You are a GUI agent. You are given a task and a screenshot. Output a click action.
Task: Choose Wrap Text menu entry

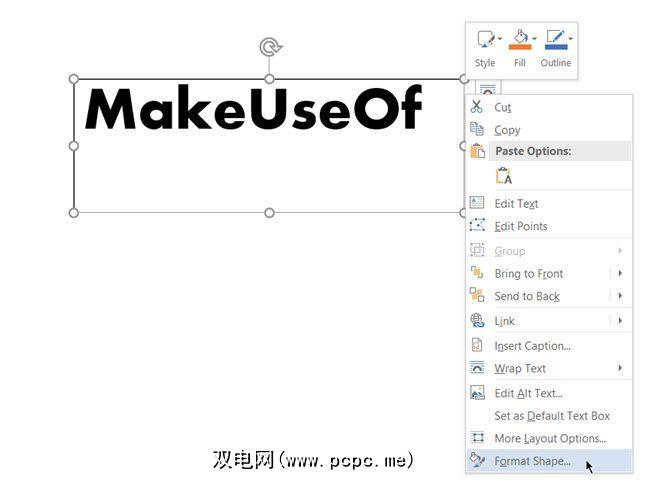[x=549, y=368]
